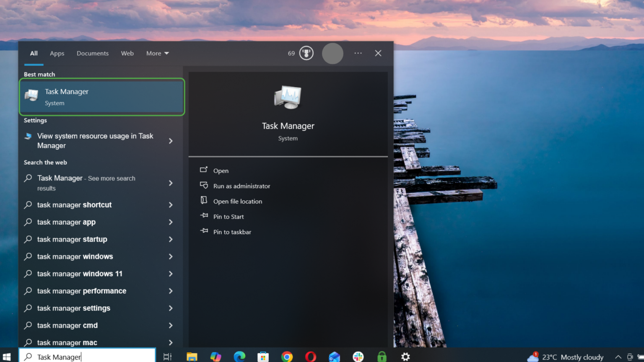Switch to the Web search tab
The width and height of the screenshot is (644, 362).
[127, 53]
